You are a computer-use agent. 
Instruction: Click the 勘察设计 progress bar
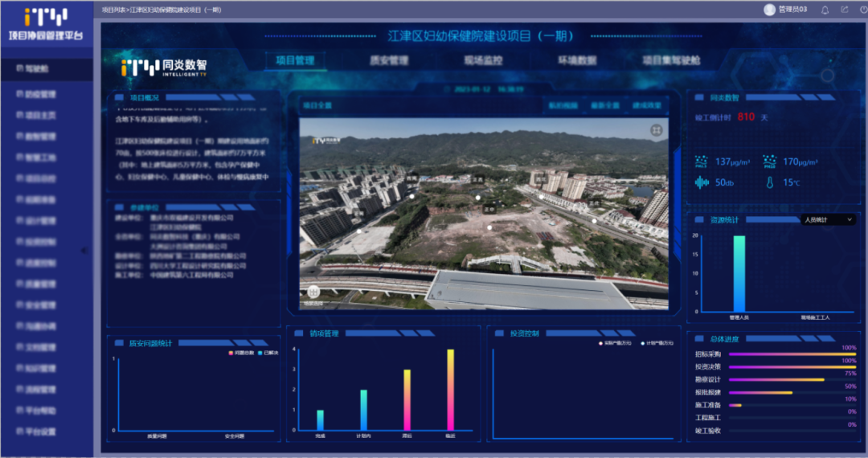776,380
